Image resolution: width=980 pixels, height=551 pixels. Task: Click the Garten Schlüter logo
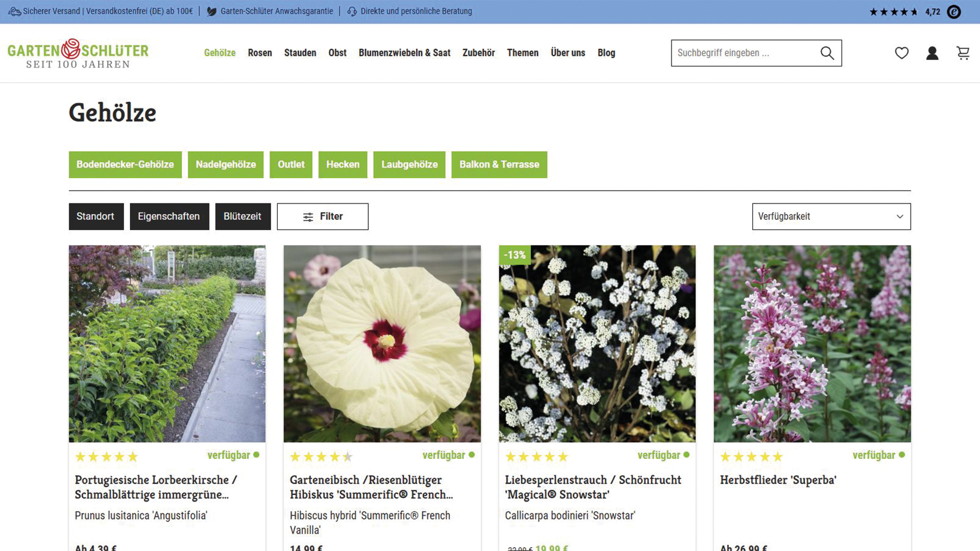[78, 53]
